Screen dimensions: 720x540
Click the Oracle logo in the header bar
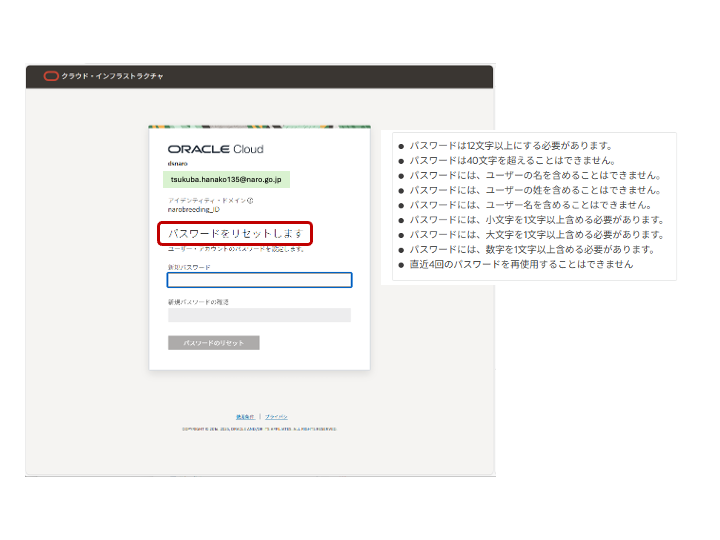51,76
